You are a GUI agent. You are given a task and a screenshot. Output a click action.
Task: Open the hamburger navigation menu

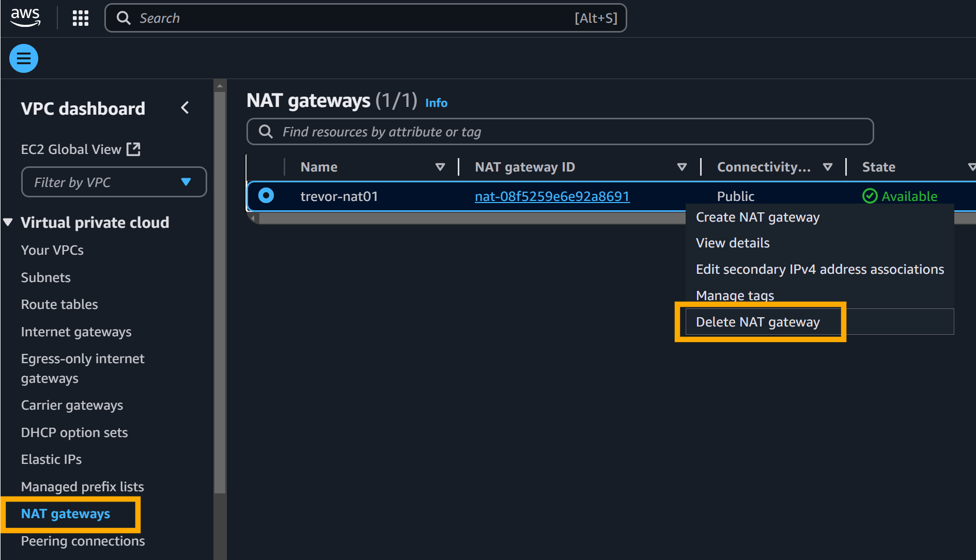tap(23, 58)
